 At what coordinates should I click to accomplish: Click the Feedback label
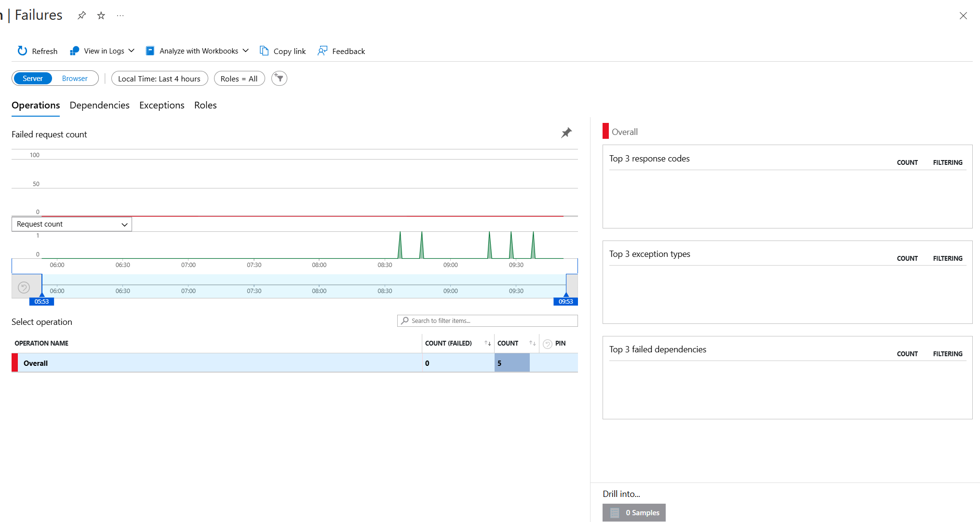349,51
